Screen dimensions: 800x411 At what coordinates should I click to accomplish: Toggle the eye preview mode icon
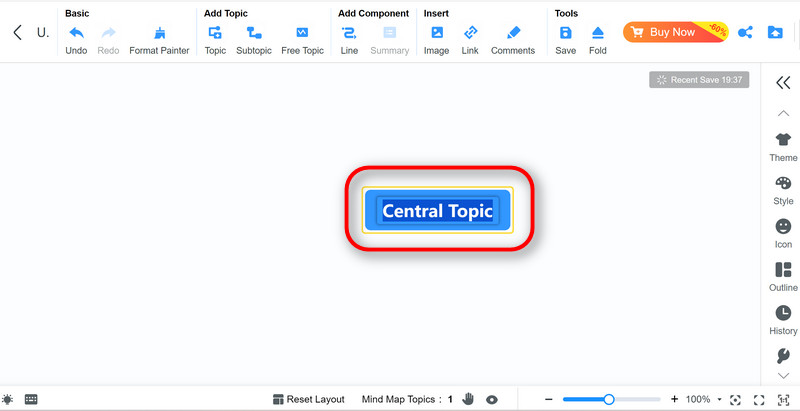click(x=492, y=399)
